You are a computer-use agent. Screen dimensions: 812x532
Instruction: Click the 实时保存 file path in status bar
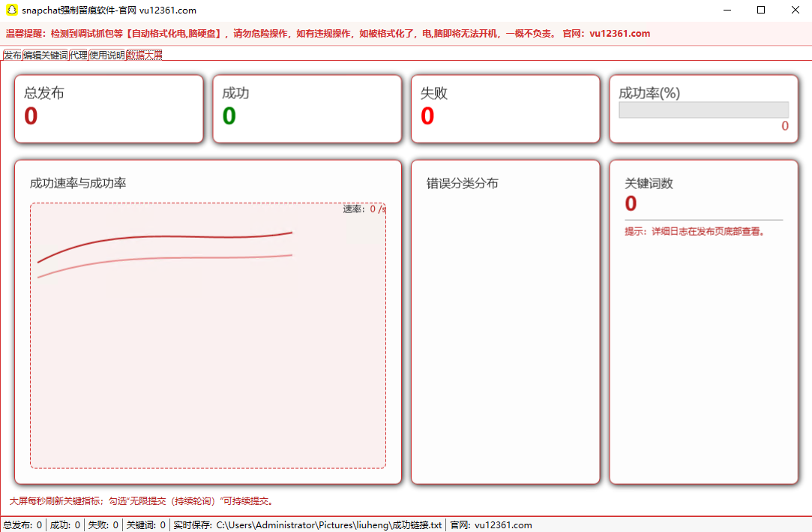pyautogui.click(x=328, y=525)
